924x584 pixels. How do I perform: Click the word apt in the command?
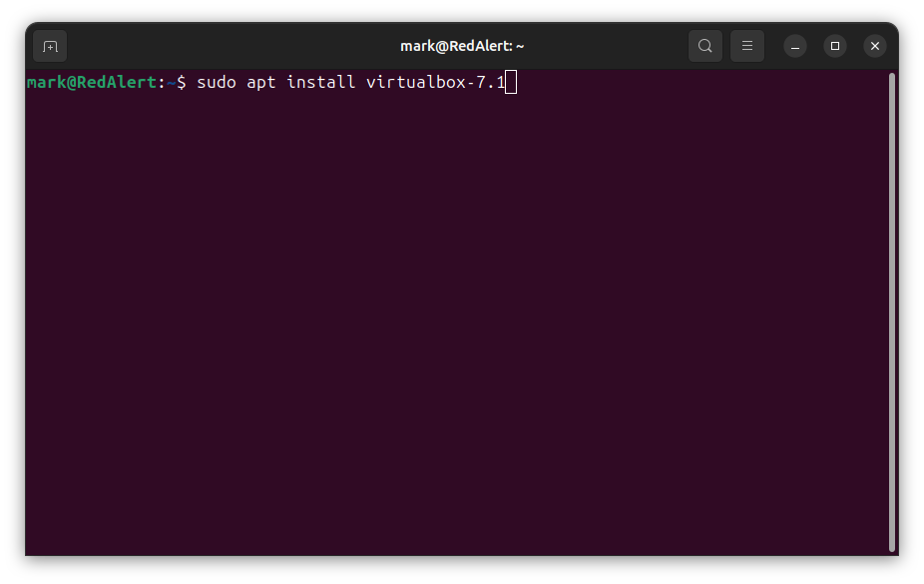[261, 83]
